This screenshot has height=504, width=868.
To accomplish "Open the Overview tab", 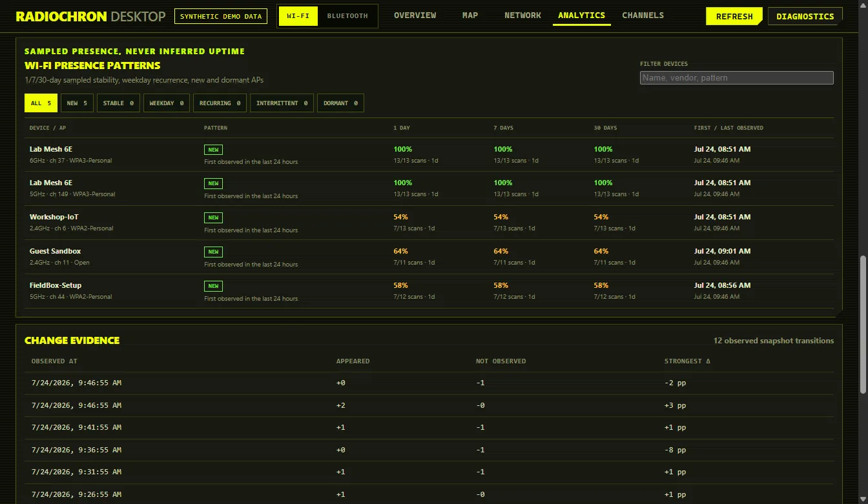I will point(415,15).
